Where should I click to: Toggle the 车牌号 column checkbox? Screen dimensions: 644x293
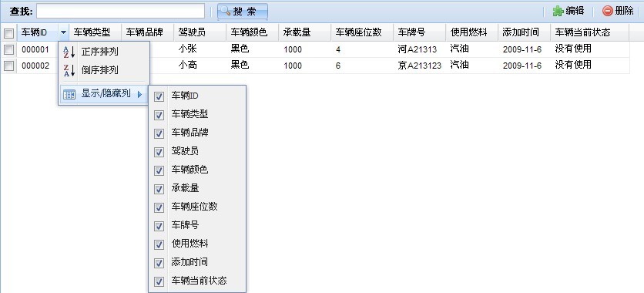pos(159,226)
